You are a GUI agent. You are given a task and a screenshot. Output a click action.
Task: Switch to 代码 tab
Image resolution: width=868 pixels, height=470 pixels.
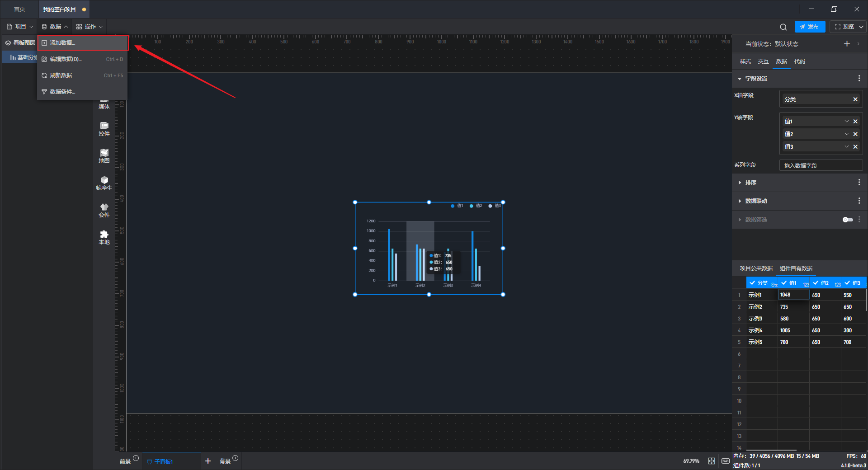coord(799,61)
